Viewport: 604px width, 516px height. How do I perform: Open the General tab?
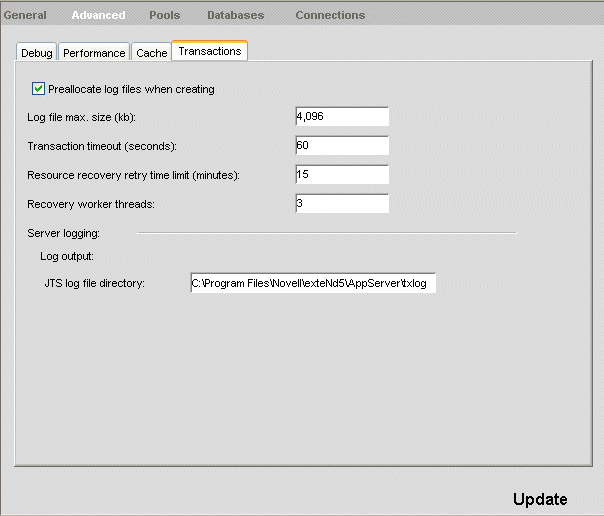click(25, 15)
